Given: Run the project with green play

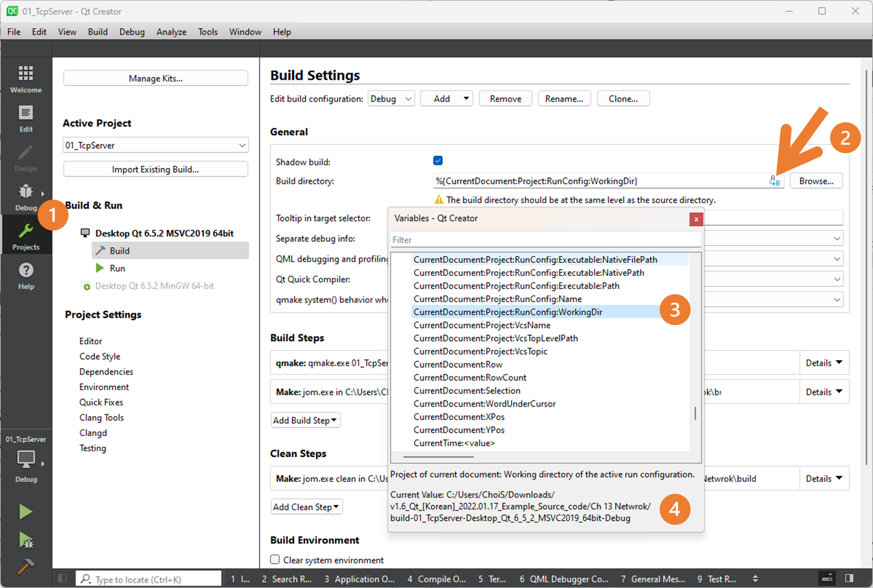Looking at the screenshot, I should click(x=26, y=511).
